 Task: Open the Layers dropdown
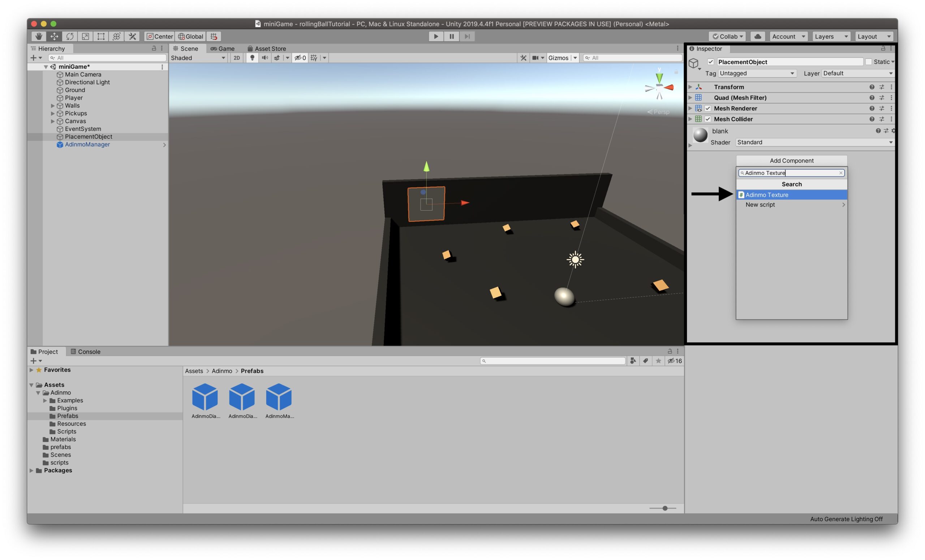pos(831,36)
